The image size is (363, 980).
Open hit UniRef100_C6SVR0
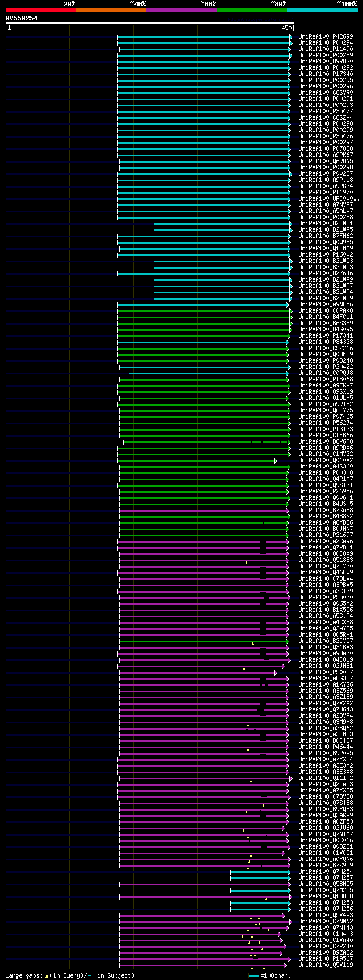coord(326,93)
